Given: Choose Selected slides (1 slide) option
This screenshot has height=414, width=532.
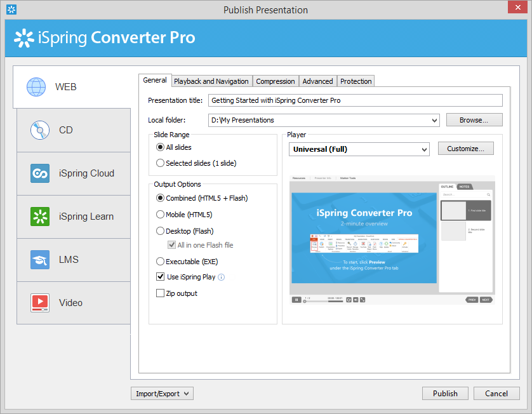Looking at the screenshot, I should click(x=160, y=163).
